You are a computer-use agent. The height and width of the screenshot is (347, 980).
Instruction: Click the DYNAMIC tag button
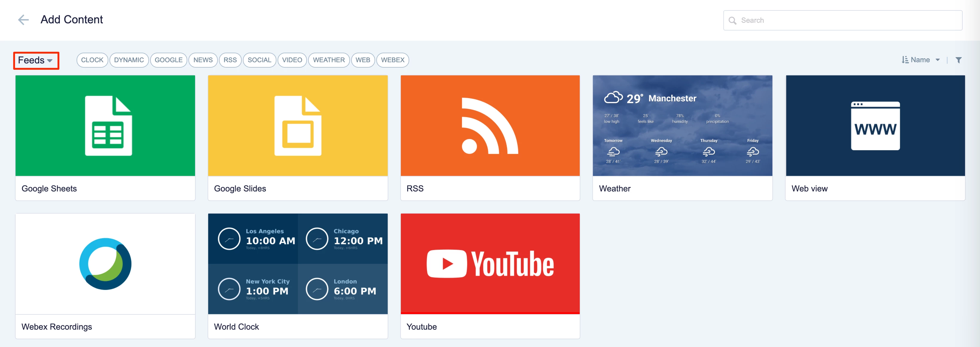click(129, 60)
